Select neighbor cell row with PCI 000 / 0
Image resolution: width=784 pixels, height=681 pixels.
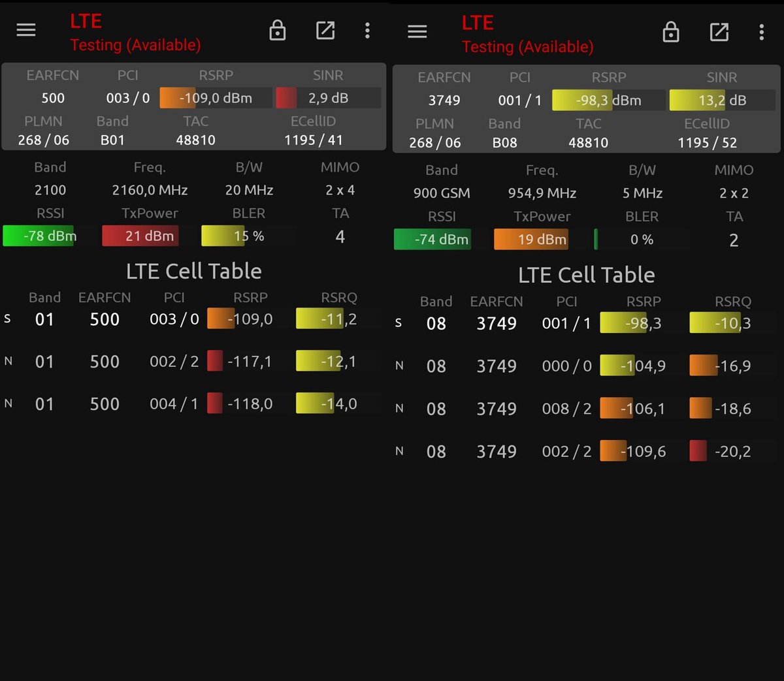[586, 366]
